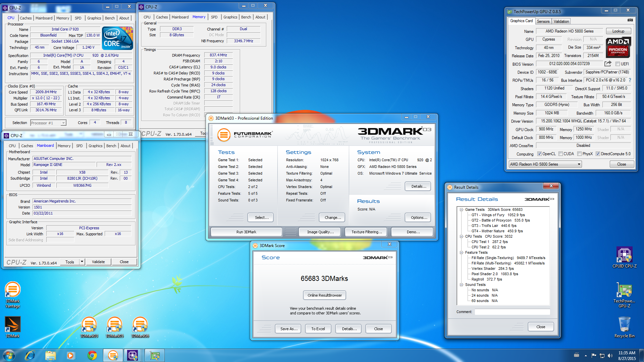Open the 3DMark03 desktop shortcut
Viewport: 644px width, 362px height.
pos(89,327)
